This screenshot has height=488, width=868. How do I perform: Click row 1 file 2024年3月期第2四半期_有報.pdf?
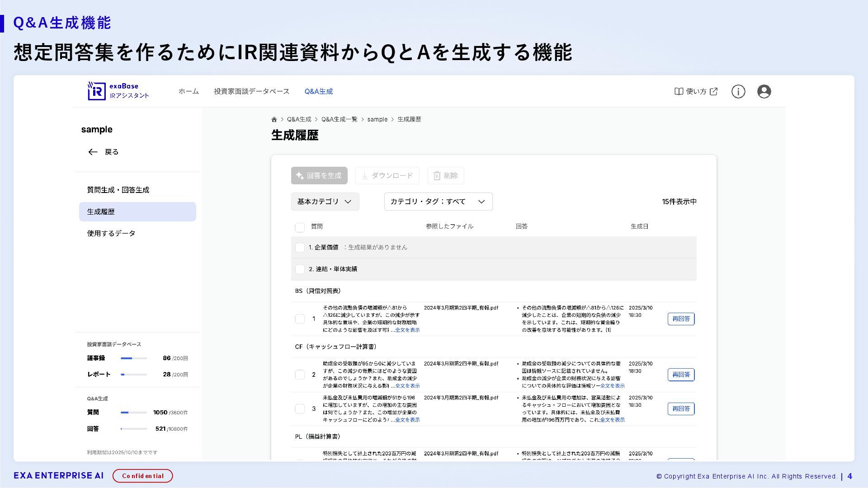click(x=461, y=308)
